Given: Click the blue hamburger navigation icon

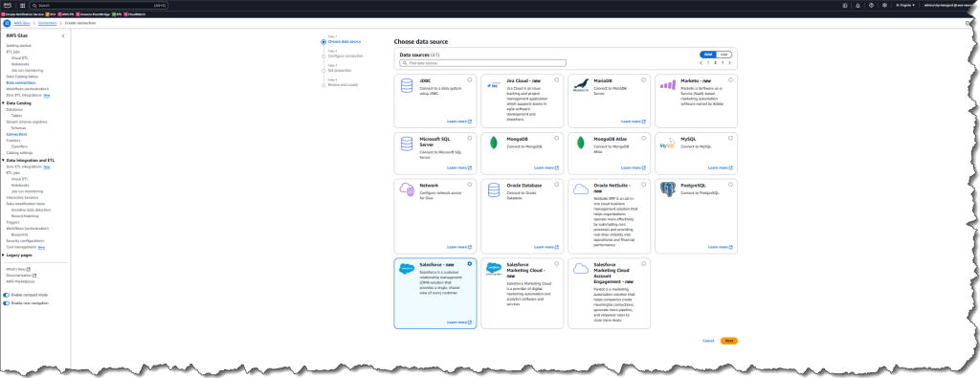Looking at the screenshot, I should [x=7, y=23].
